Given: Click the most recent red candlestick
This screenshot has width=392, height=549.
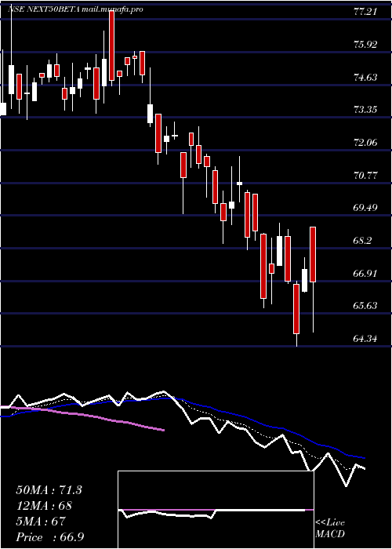Looking at the screenshot, I should pos(313,254).
